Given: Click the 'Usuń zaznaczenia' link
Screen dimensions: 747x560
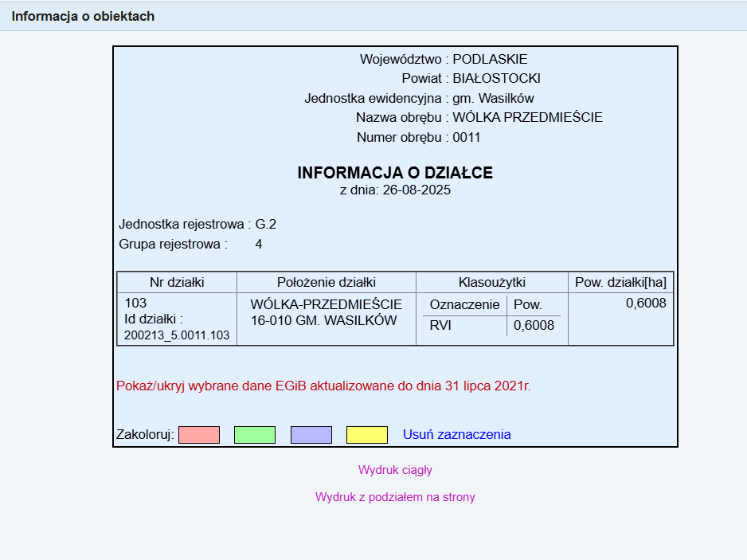Looking at the screenshot, I should coord(456,435).
